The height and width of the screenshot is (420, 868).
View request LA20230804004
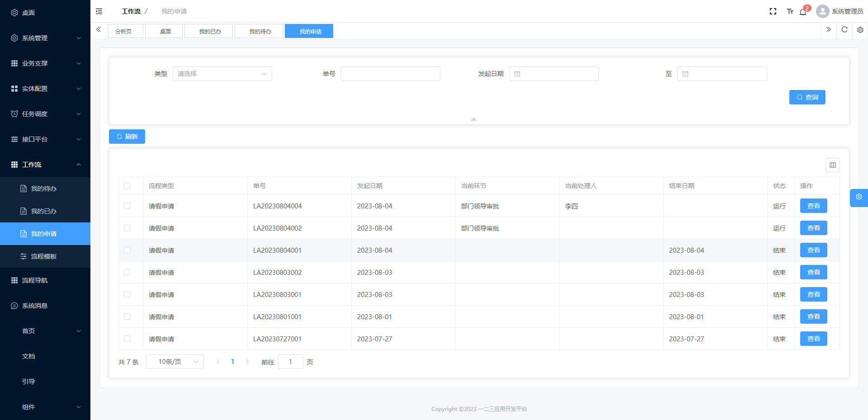(x=814, y=206)
